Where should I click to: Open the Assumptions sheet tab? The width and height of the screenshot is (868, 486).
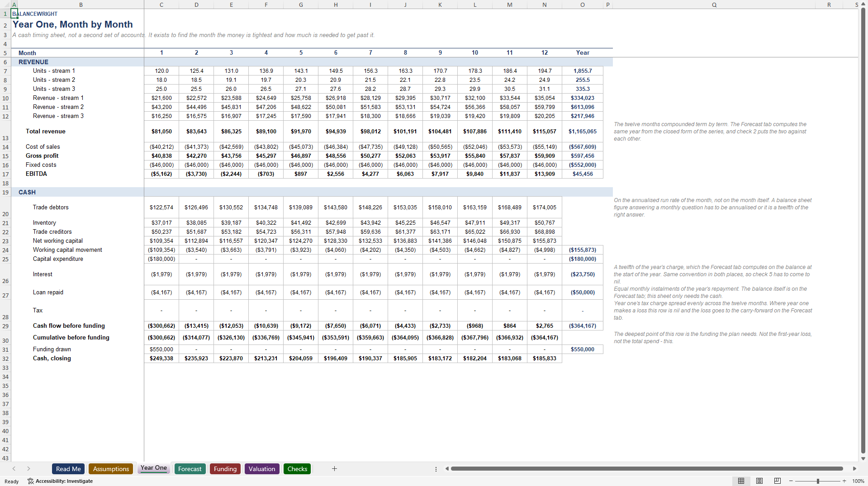pyautogui.click(x=111, y=469)
